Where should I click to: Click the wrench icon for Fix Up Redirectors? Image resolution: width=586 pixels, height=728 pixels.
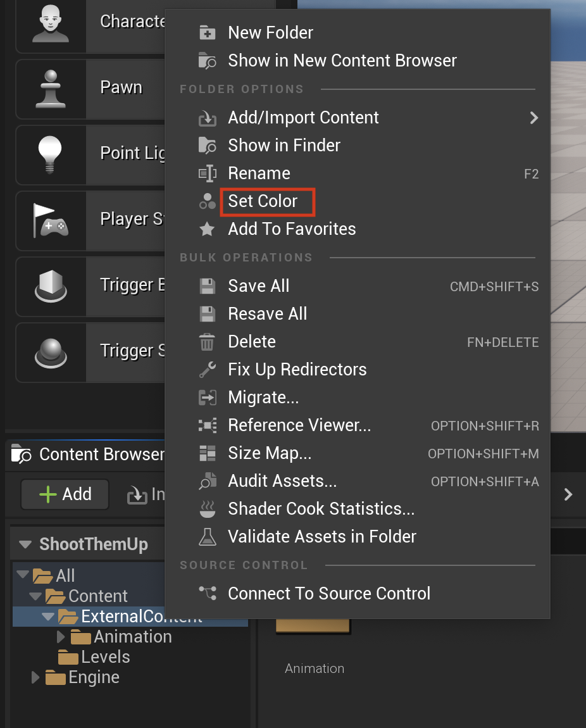pos(207,370)
